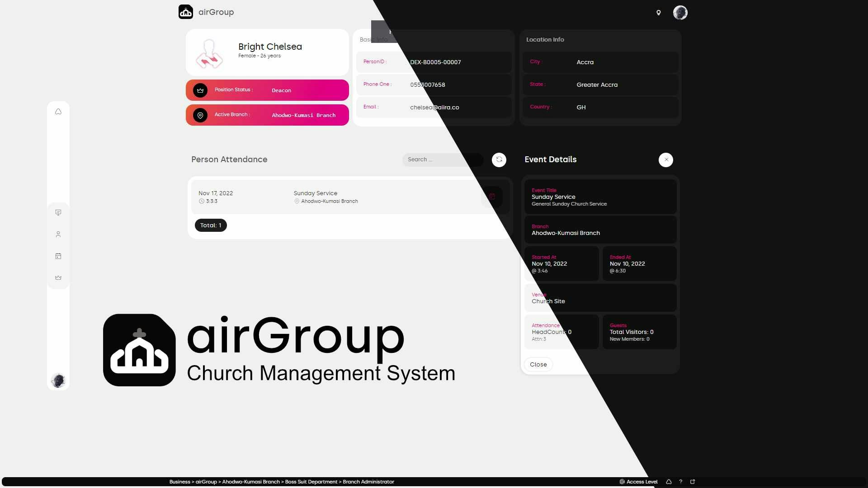Open the person icon in left sidebar
This screenshot has height=488, width=868.
pyautogui.click(x=58, y=234)
